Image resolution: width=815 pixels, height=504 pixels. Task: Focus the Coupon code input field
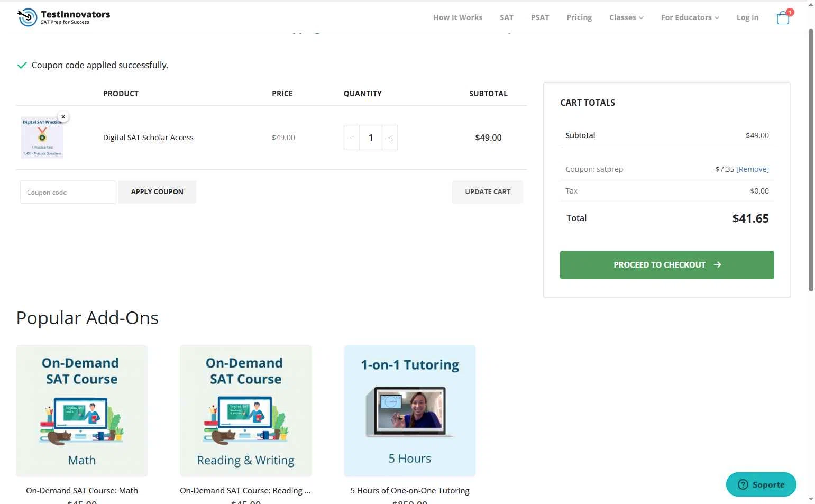tap(68, 192)
